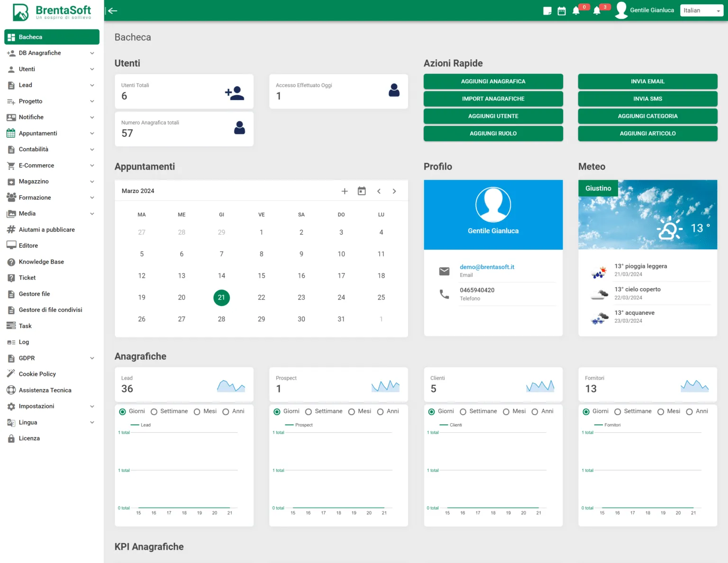This screenshot has width=728, height=563.
Task: Open Aiutami a pubblicare in sidebar
Action: pyautogui.click(x=47, y=229)
